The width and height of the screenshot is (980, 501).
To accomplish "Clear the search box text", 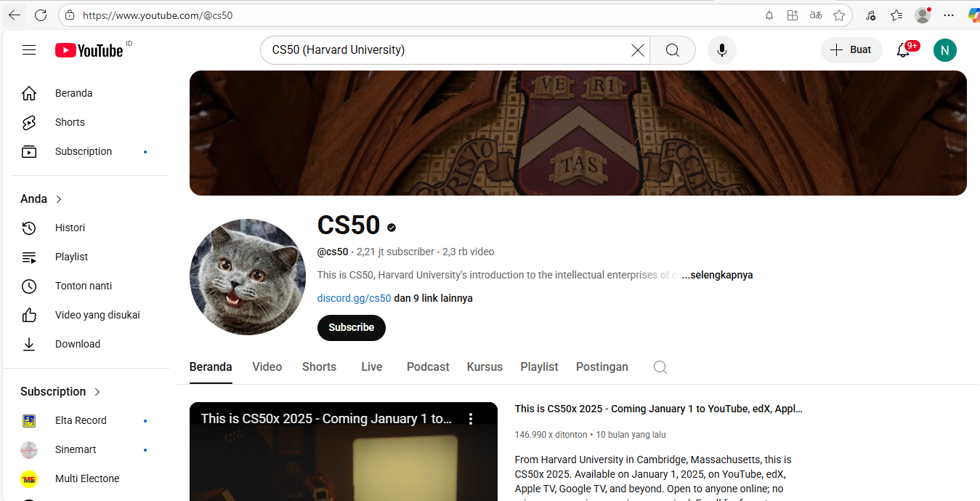I will [637, 50].
